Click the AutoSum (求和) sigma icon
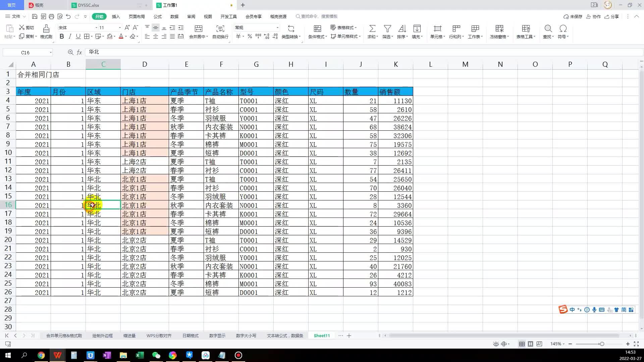The height and width of the screenshot is (362, 644). coord(372,29)
